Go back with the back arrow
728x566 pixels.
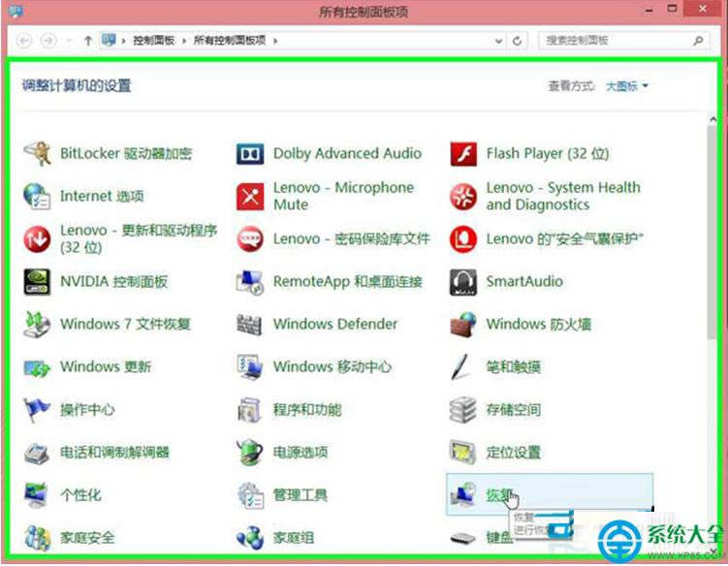(24, 41)
